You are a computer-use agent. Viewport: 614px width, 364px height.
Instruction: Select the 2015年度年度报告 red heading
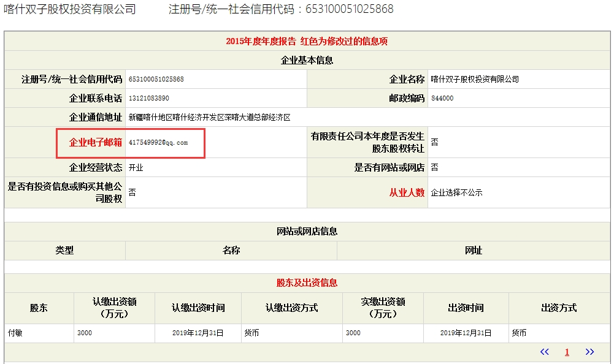point(307,42)
